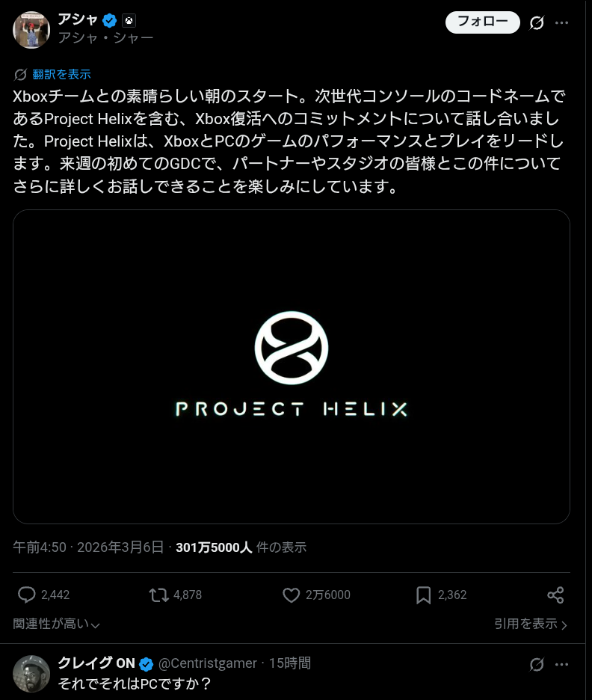The width and height of the screenshot is (592, 700).
Task: Click the @Centristgamer handle
Action: [x=208, y=663]
